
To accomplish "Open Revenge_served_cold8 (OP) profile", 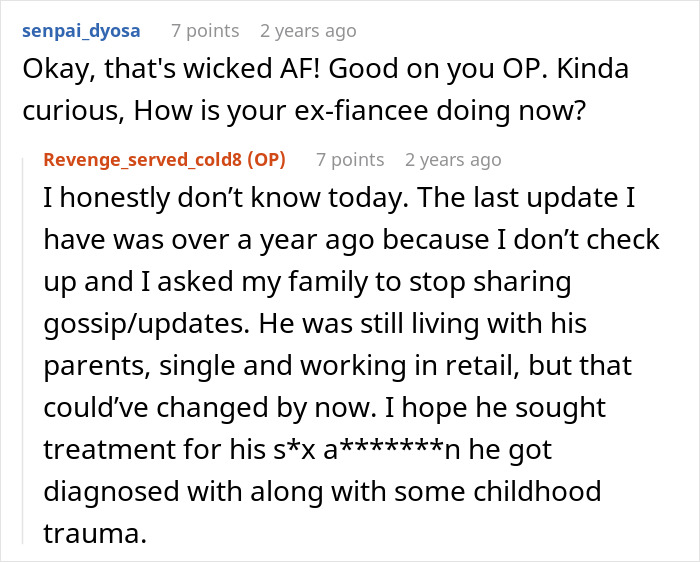I will click(164, 159).
